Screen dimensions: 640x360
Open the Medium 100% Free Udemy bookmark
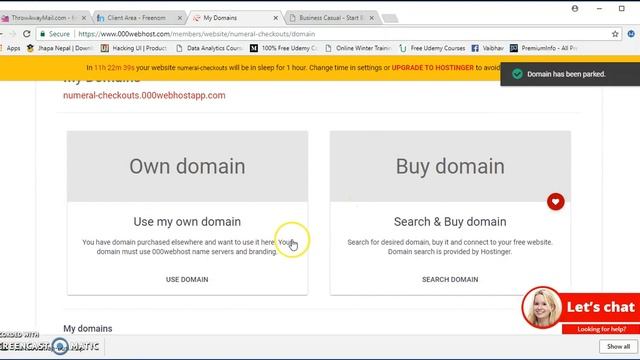pyautogui.click(x=283, y=48)
